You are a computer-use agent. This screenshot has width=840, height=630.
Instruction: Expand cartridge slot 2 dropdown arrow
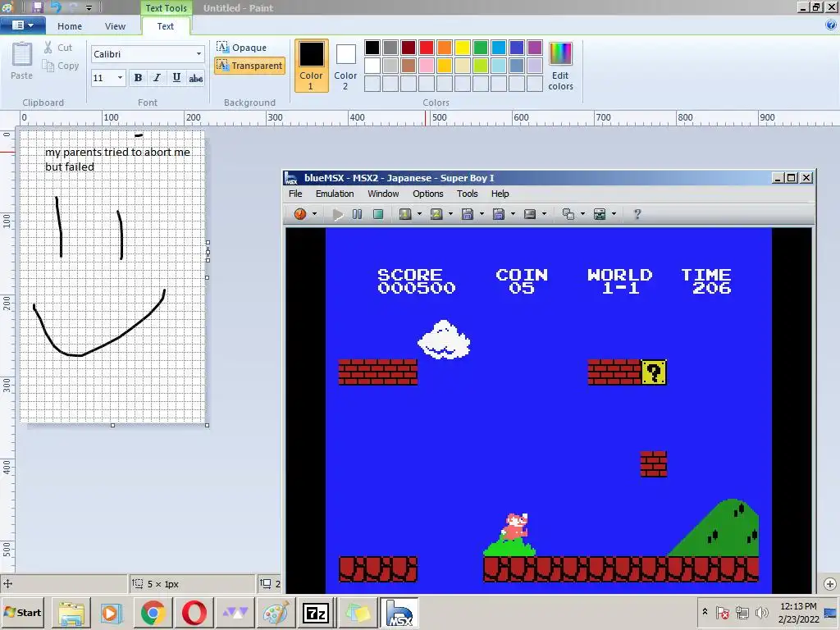coord(450,214)
